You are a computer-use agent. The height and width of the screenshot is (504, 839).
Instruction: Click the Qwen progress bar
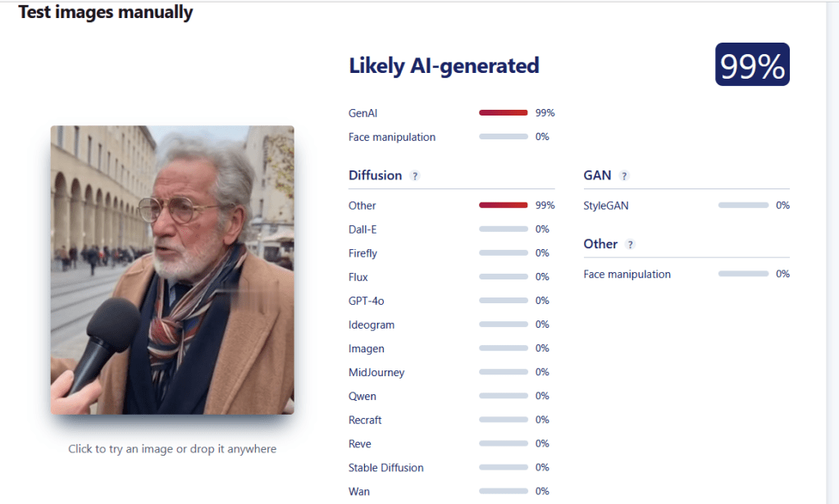click(503, 396)
